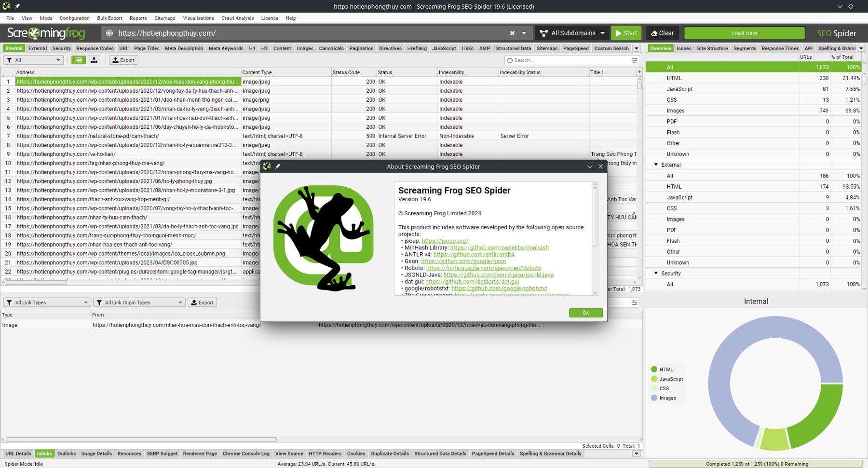
Task: Open the Roboto fonts link
Action: [484, 268]
